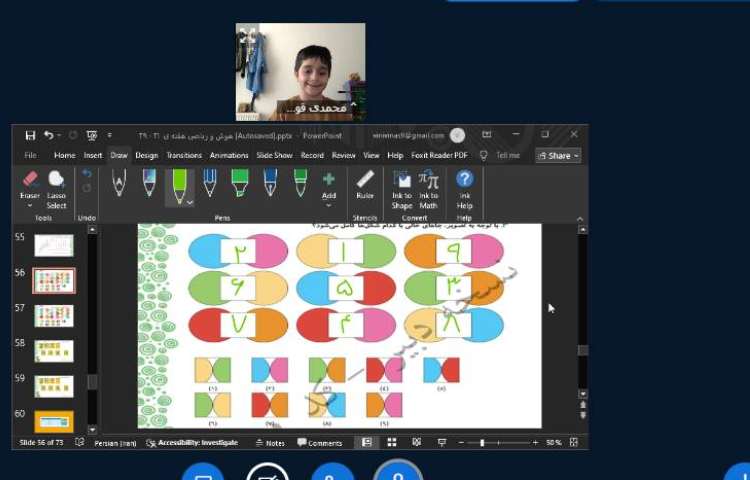Open the View tab

(x=371, y=155)
